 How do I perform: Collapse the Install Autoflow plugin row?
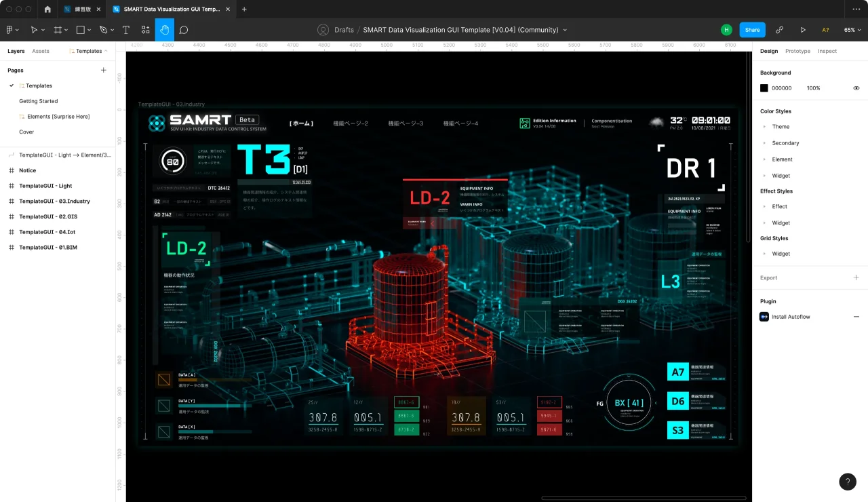(x=856, y=317)
